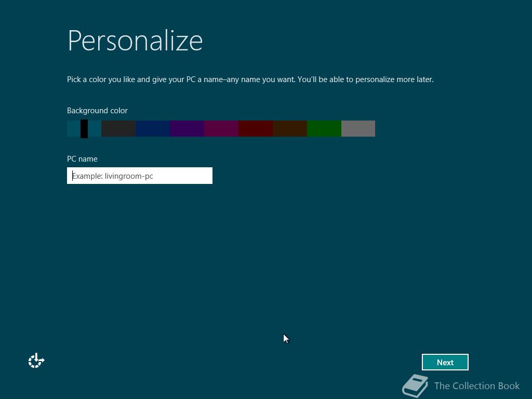Focus the PC name input field
The height and width of the screenshot is (399, 532).
click(140, 176)
